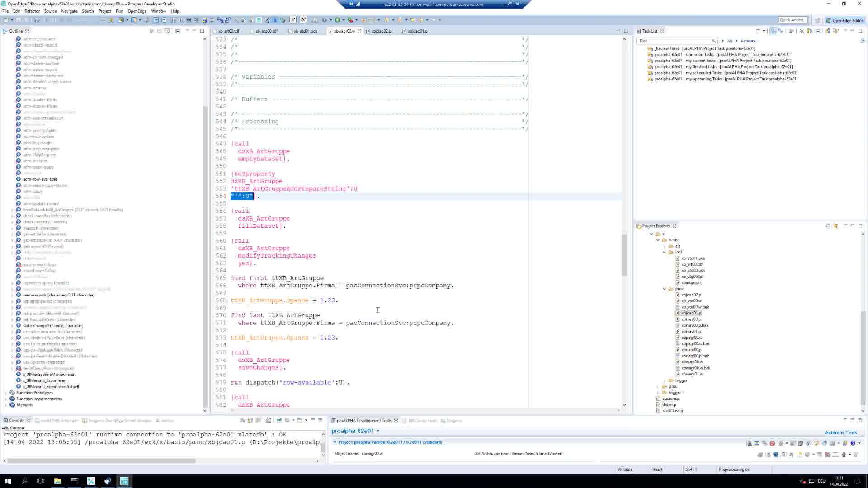Collapse the 'incl' folder in Project Explorer

pyautogui.click(x=665, y=252)
